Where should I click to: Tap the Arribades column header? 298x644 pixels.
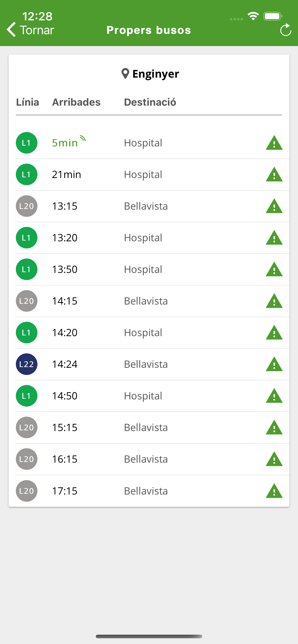tap(76, 102)
